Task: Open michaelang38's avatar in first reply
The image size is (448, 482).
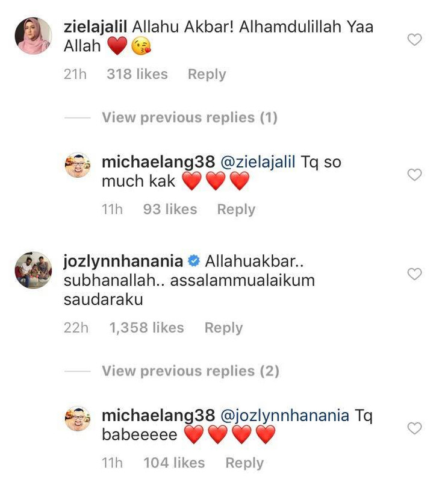Action: coord(78,165)
